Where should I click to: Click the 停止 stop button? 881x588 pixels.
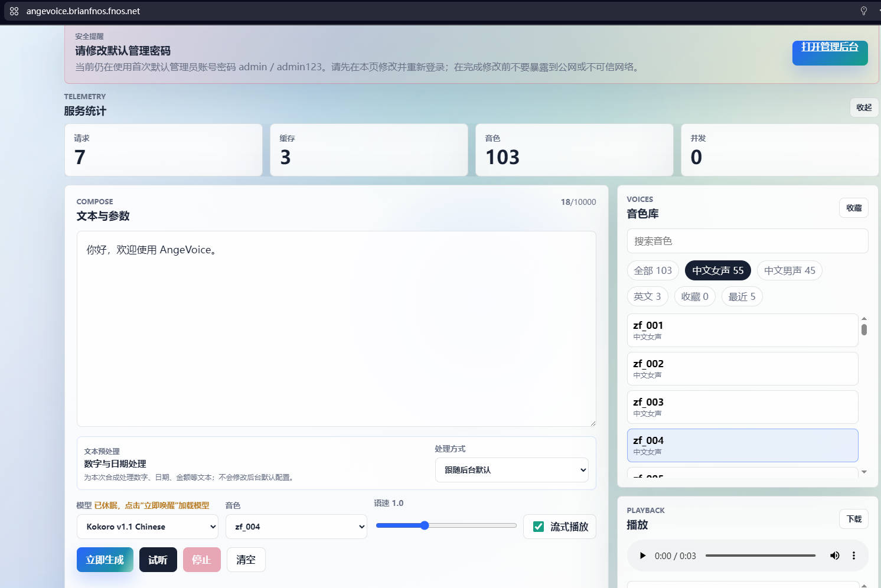pos(202,560)
